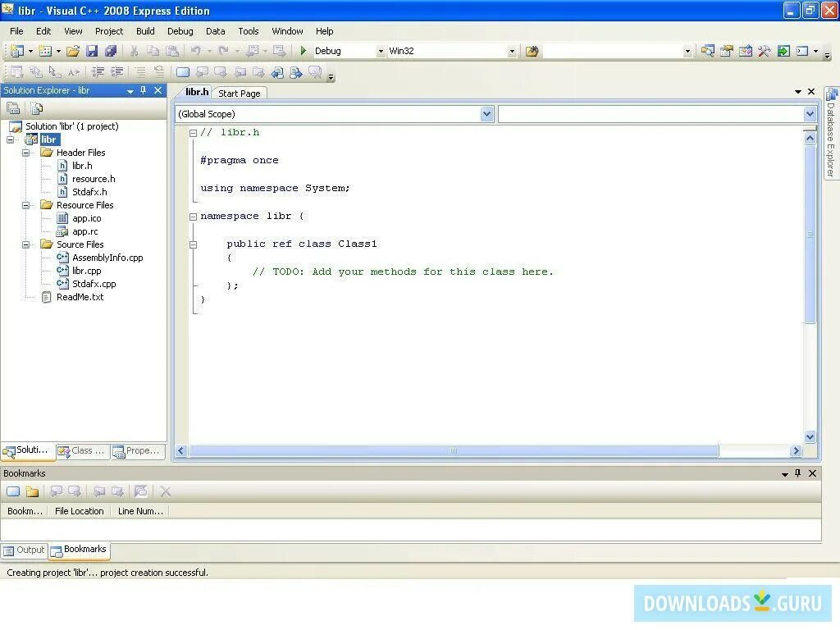Screen dimensions: 840x630
Task: Click the editor scroll right arrow
Action: [796, 450]
